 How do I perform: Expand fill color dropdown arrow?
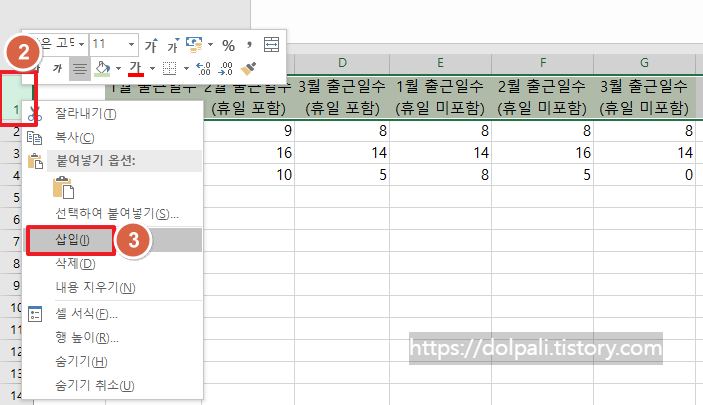[x=118, y=69]
